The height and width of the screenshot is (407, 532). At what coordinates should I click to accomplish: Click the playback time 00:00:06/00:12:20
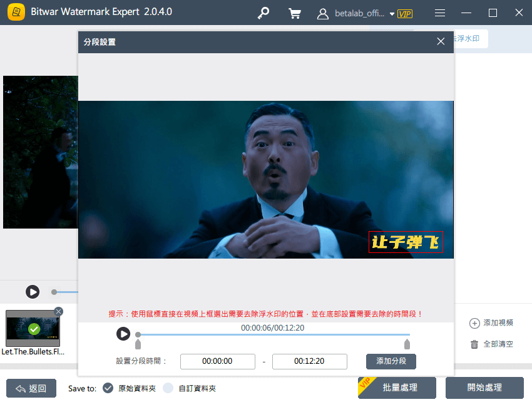(272, 328)
